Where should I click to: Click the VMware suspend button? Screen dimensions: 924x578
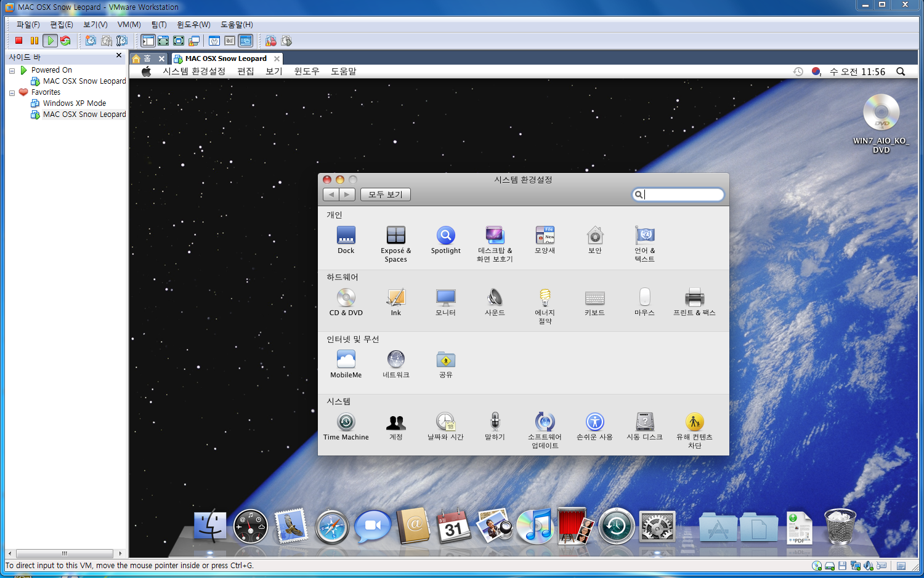tap(34, 41)
